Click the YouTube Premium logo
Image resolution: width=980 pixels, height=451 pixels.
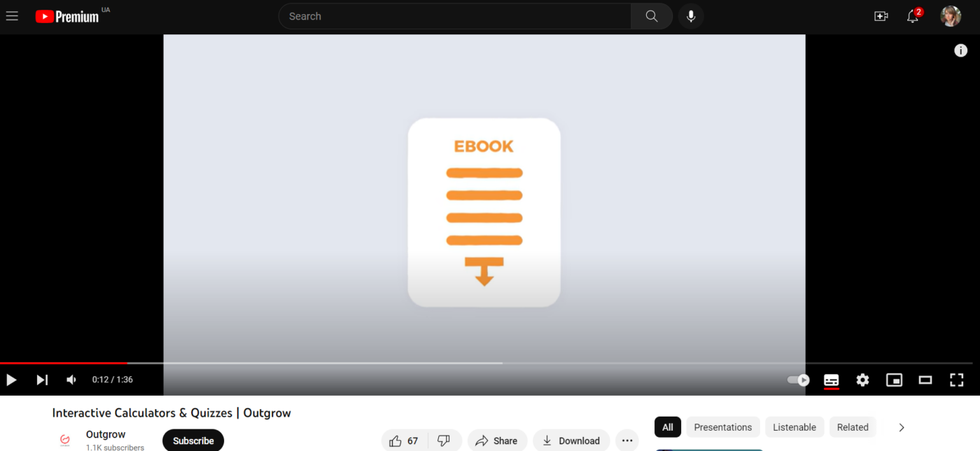click(68, 16)
